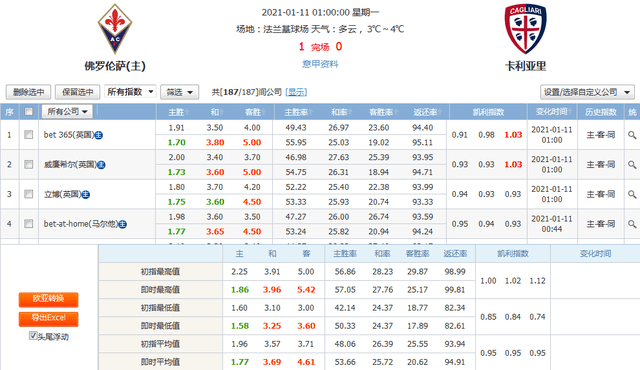Image resolution: width=640 pixels, height=370 pixels.
Task: Open the magnifier search for the 立博 row
Action: 632,195
